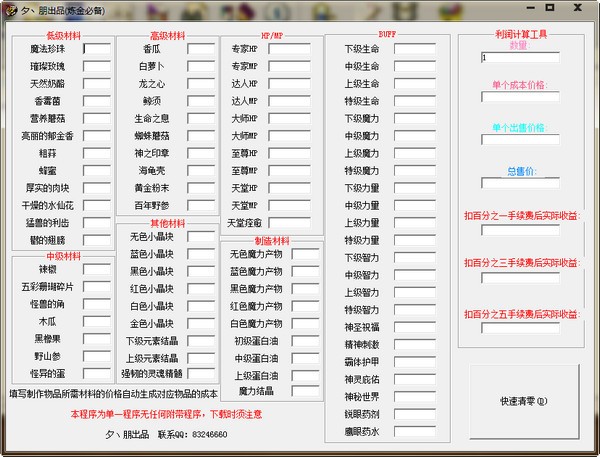Click the 金色小晶块 price box
The image size is (600, 457).
201,323
